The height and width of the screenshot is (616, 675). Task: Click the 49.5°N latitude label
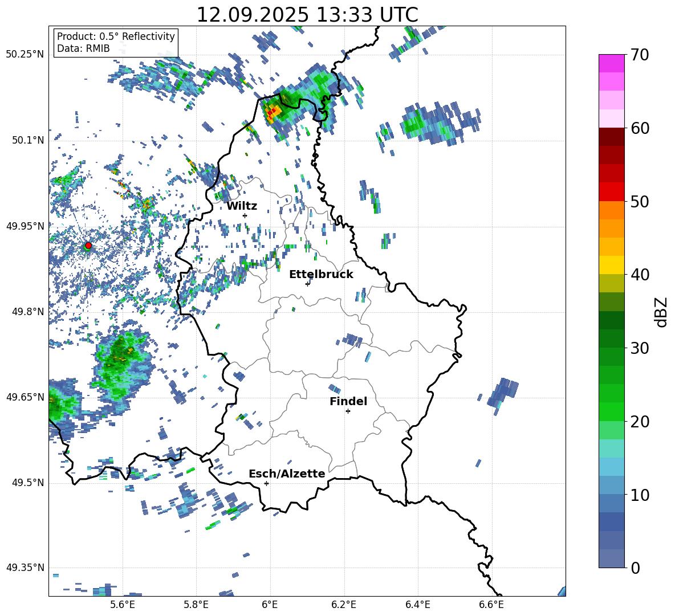pyautogui.click(x=27, y=483)
